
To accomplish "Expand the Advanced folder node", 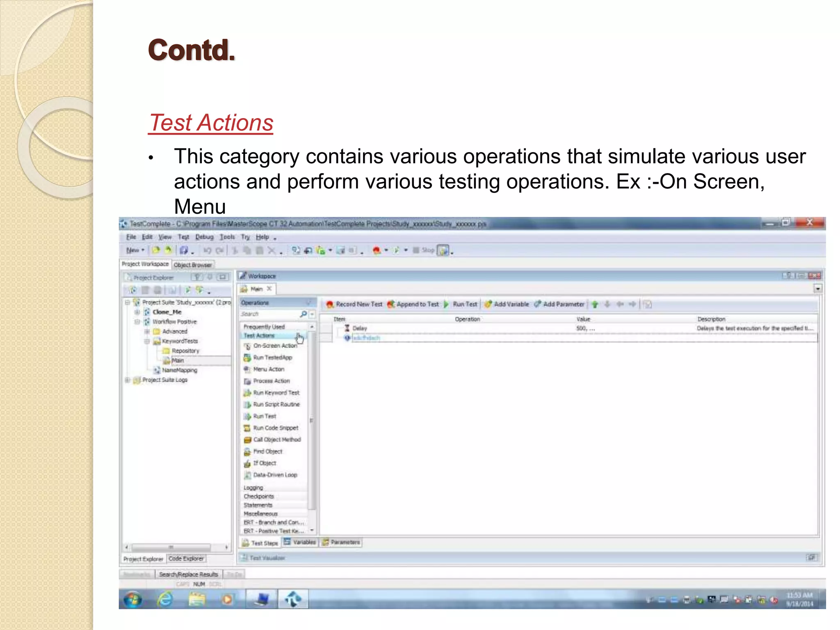I will coord(147,331).
